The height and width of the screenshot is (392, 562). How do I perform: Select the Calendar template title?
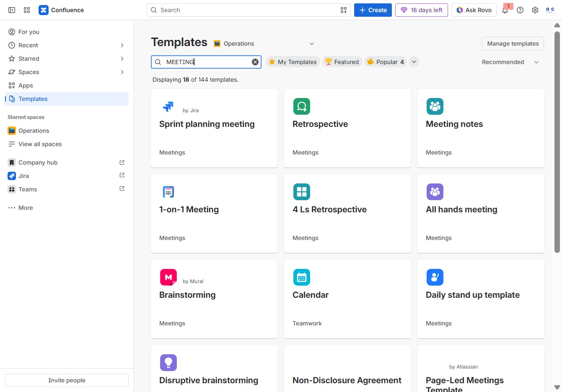tap(311, 295)
